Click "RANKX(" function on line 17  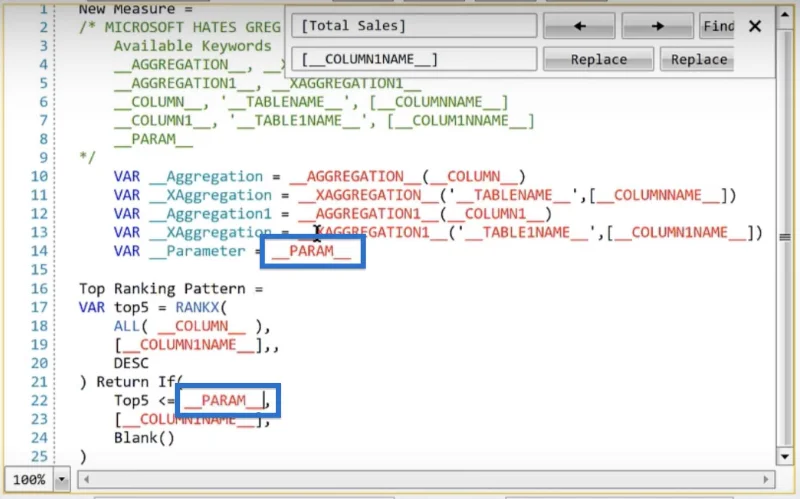201,307
